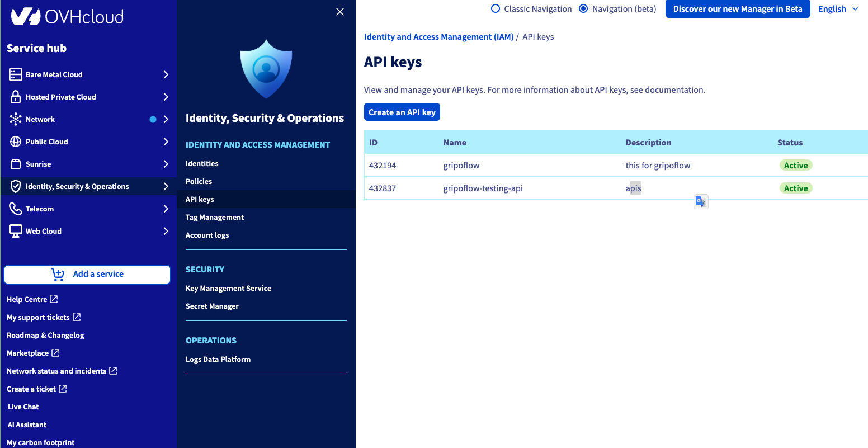The image size is (868, 448).
Task: Click the external link icon beside Create a ticket
Action: 63,389
